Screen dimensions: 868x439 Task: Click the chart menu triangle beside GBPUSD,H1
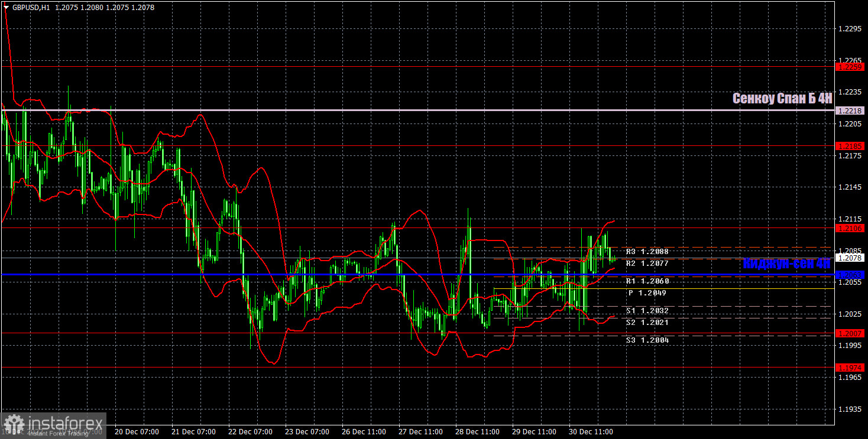point(6,8)
